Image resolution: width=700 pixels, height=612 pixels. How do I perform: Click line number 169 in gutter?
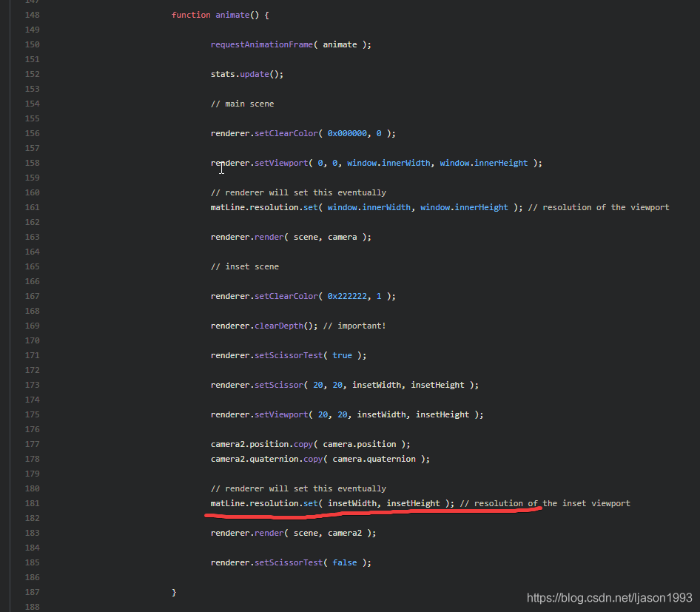(x=32, y=326)
